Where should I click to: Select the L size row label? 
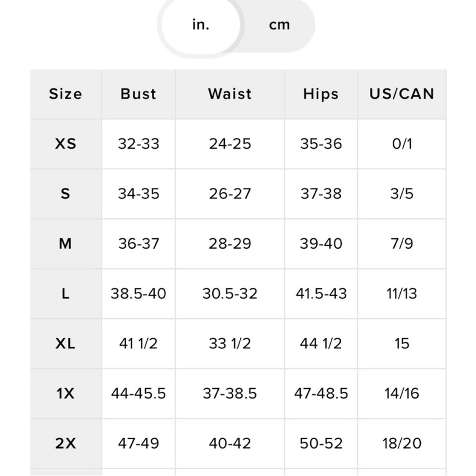click(x=66, y=294)
